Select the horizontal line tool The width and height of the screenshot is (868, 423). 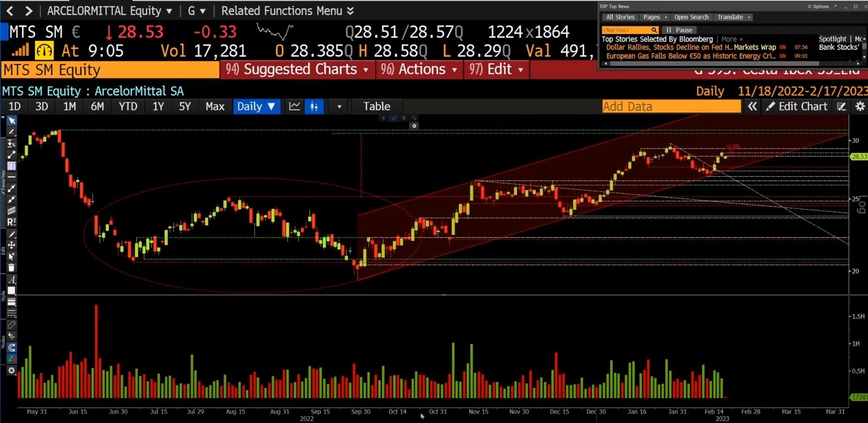[12, 177]
